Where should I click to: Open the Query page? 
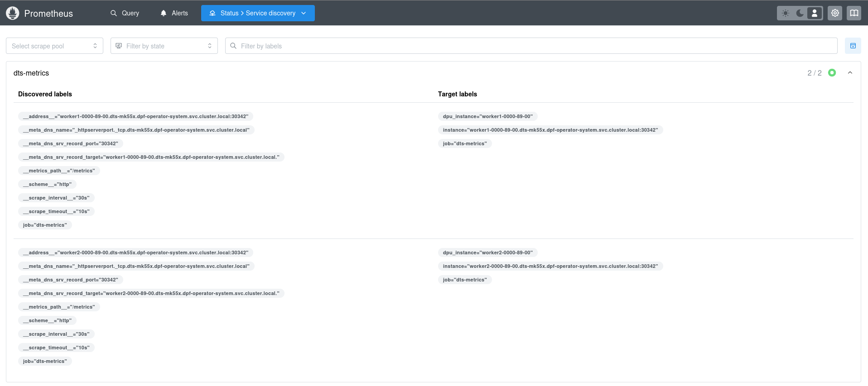tap(125, 13)
